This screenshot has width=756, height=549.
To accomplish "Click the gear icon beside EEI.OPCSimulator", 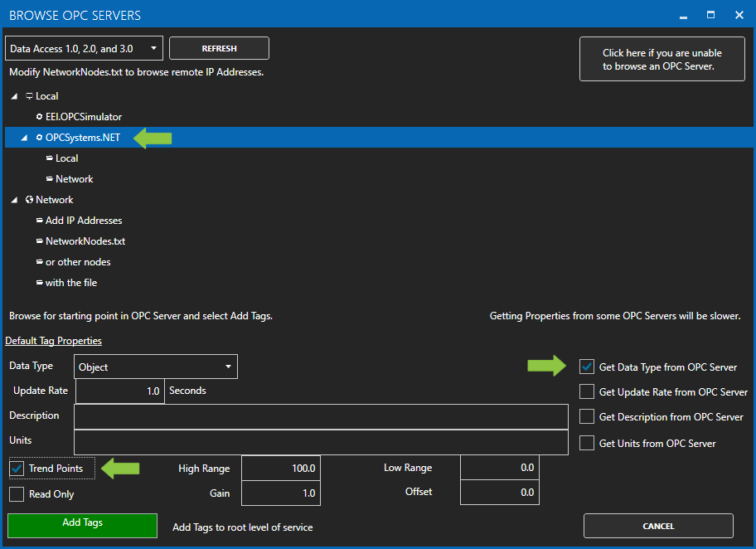I will [39, 117].
